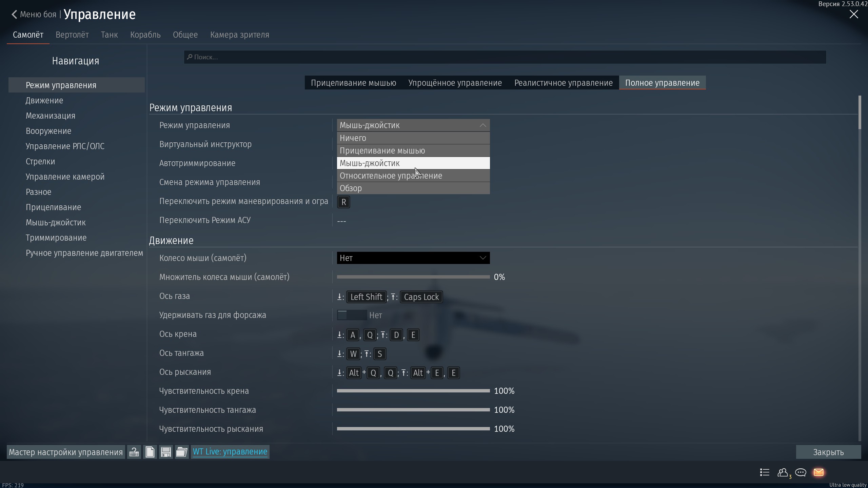Image resolution: width=868 pixels, height=488 pixels.
Task: Toggle 'Удерживать газ для форсажа' switch
Action: [x=352, y=315]
